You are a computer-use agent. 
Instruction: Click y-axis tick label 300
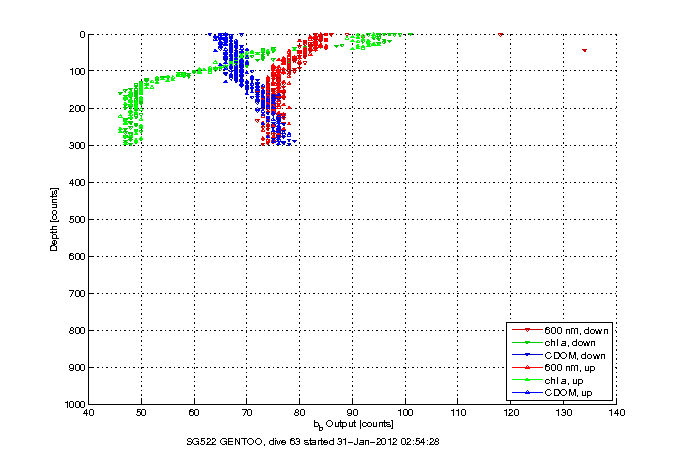pos(77,146)
